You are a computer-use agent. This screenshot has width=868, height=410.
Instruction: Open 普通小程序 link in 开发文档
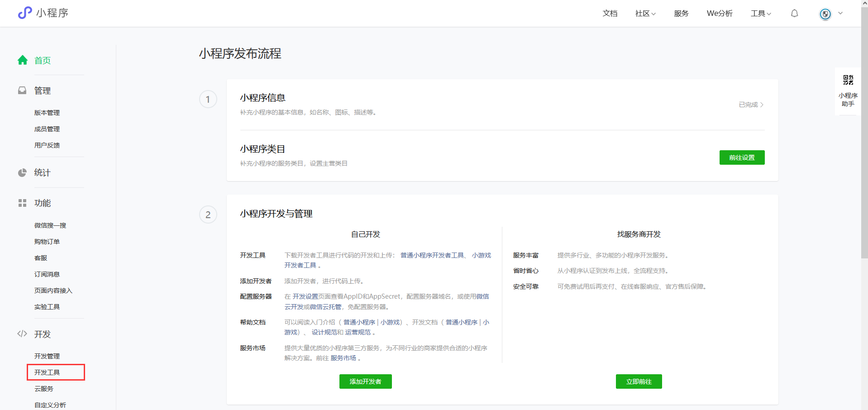462,322
